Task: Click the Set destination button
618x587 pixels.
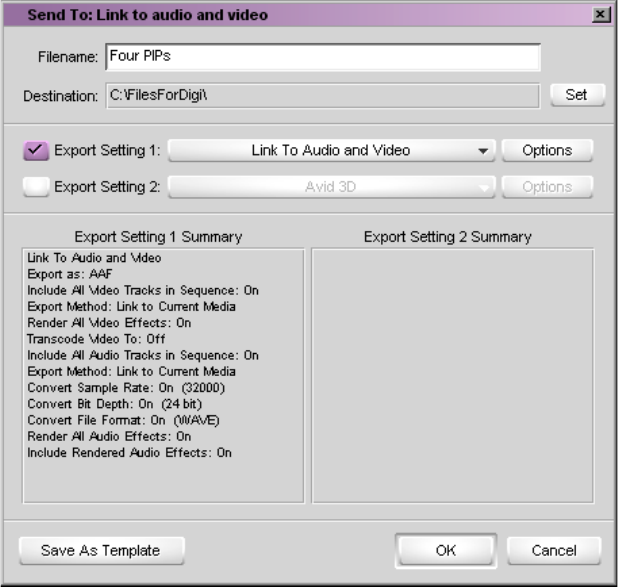Action: 577,95
